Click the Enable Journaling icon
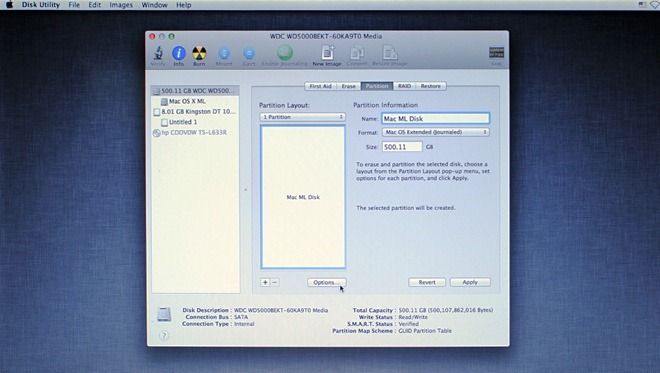This screenshot has height=373, width=660. (285, 53)
